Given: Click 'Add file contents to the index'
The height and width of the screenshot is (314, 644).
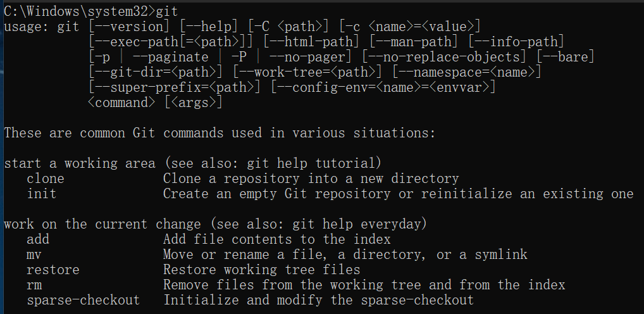Looking at the screenshot, I should [x=277, y=239].
